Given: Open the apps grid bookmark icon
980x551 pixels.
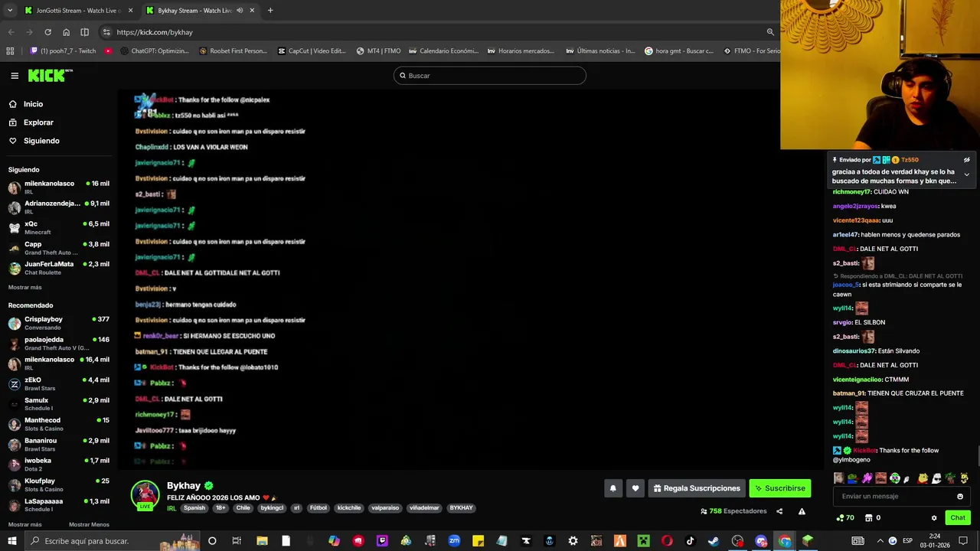Looking at the screenshot, I should (10, 51).
